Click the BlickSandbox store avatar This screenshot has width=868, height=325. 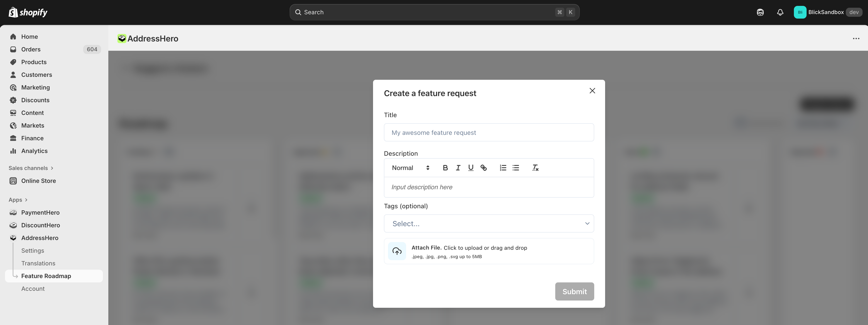point(800,12)
